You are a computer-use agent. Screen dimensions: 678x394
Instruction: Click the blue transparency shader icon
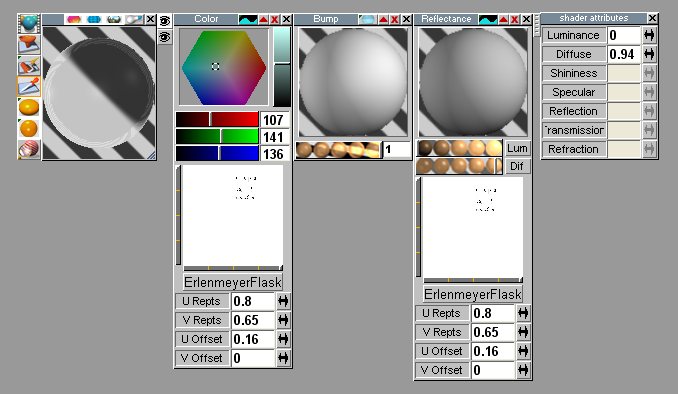tap(94, 19)
